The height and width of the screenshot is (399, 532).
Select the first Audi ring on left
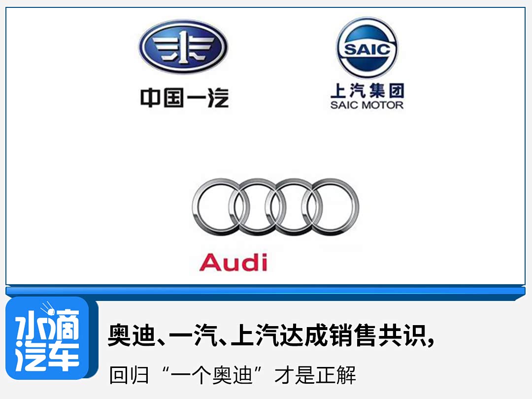pos(221,207)
